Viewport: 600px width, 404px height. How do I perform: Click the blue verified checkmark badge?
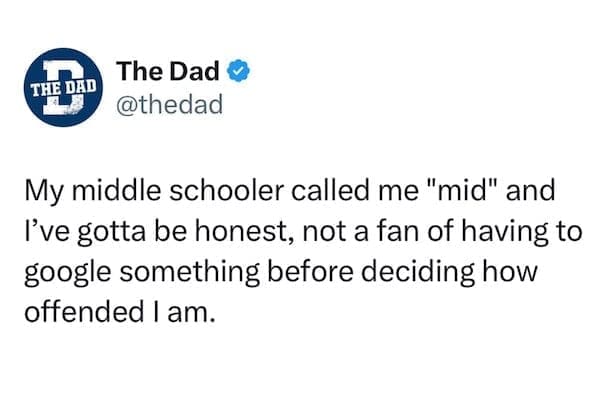point(238,72)
